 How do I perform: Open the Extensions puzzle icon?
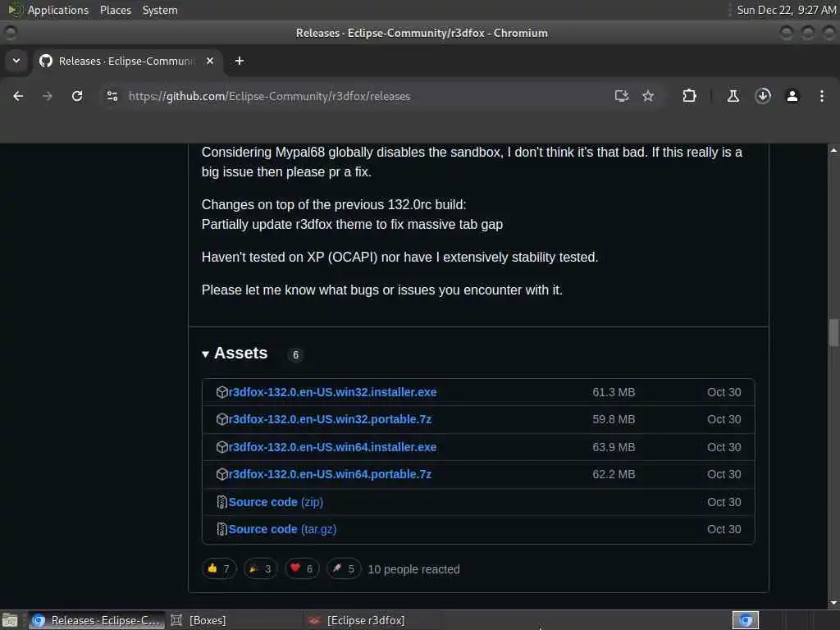point(689,96)
